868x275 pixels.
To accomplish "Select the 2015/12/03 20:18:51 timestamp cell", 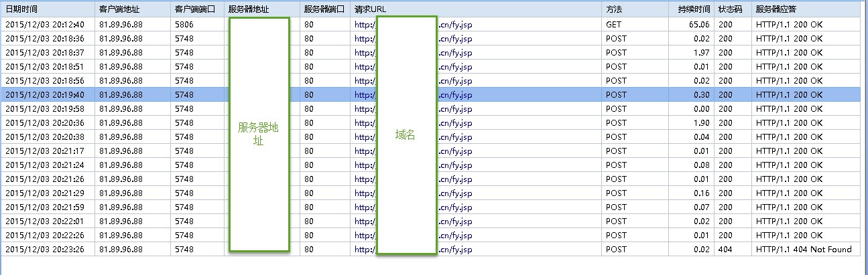I will pyautogui.click(x=45, y=66).
